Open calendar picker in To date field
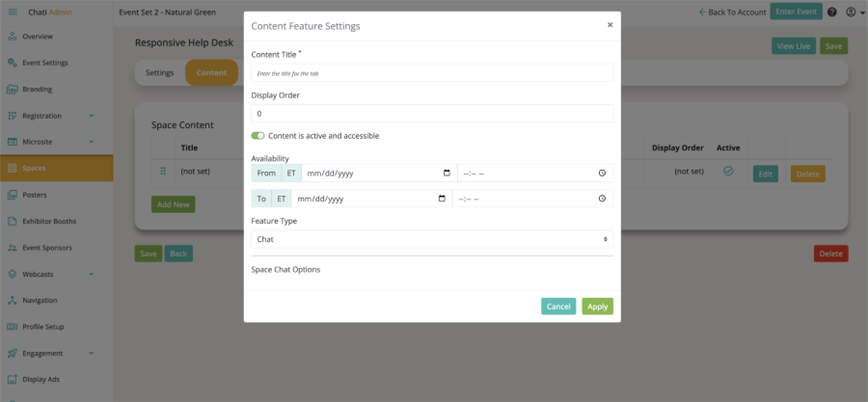The height and width of the screenshot is (402, 868). [x=442, y=199]
